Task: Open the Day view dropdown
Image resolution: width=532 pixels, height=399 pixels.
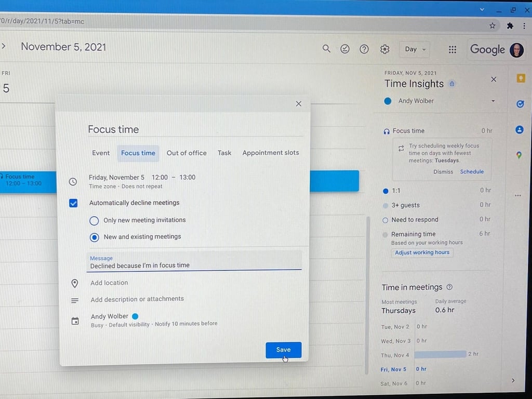Action: coord(415,49)
